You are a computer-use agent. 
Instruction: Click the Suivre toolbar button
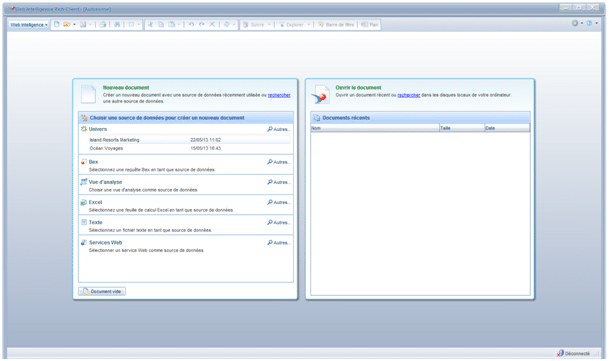[x=254, y=24]
